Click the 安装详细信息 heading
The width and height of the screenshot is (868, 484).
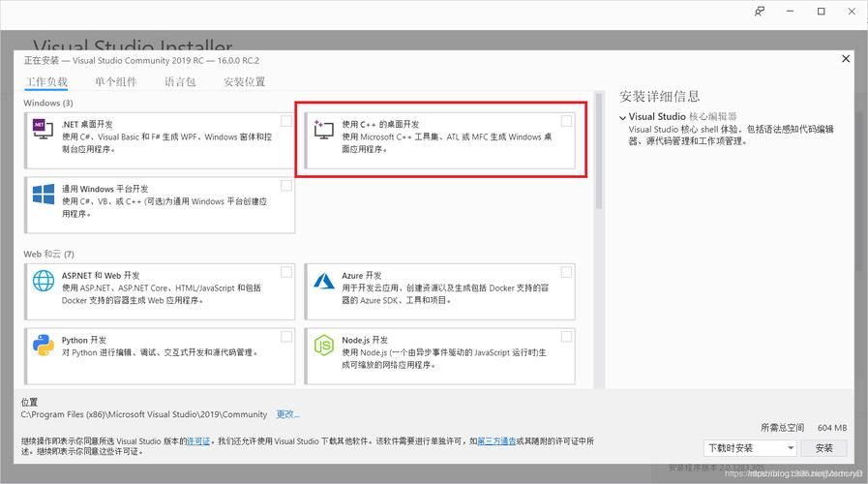pyautogui.click(x=659, y=97)
